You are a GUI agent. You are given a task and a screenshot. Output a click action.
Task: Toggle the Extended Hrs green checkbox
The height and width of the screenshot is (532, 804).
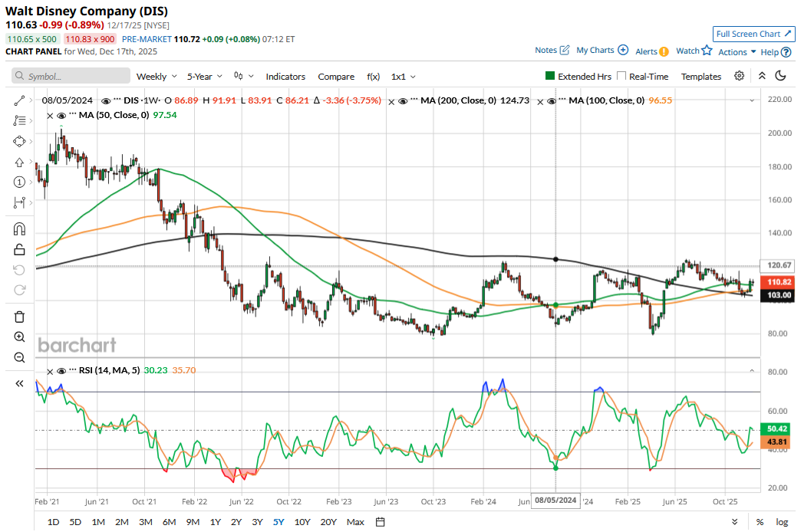[x=550, y=77]
